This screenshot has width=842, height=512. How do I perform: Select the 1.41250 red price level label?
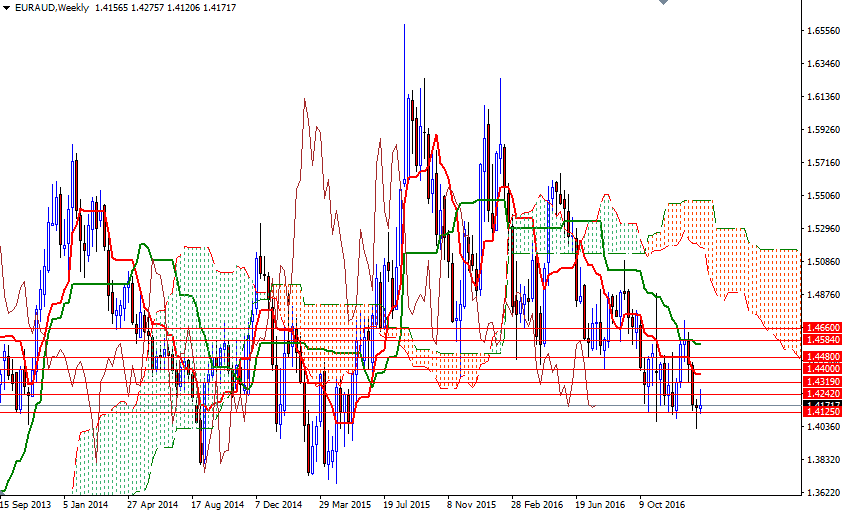821,412
